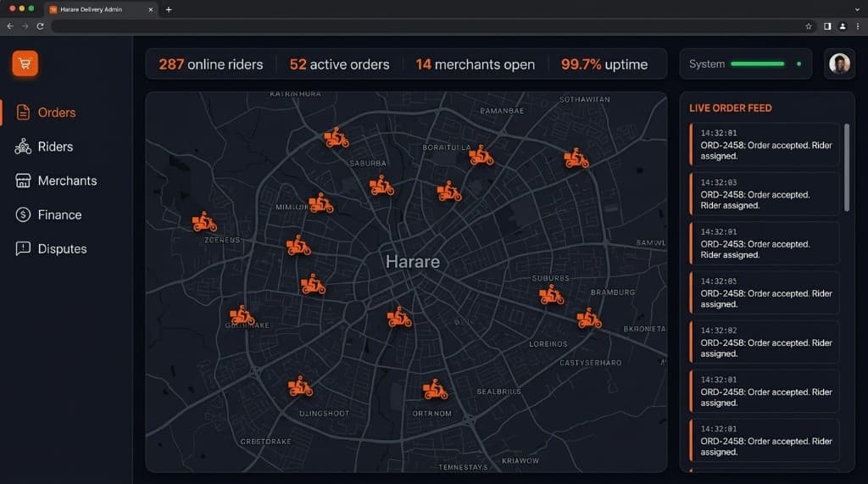The image size is (868, 484).
Task: Click the browser forward arrow
Action: pos(25,26)
